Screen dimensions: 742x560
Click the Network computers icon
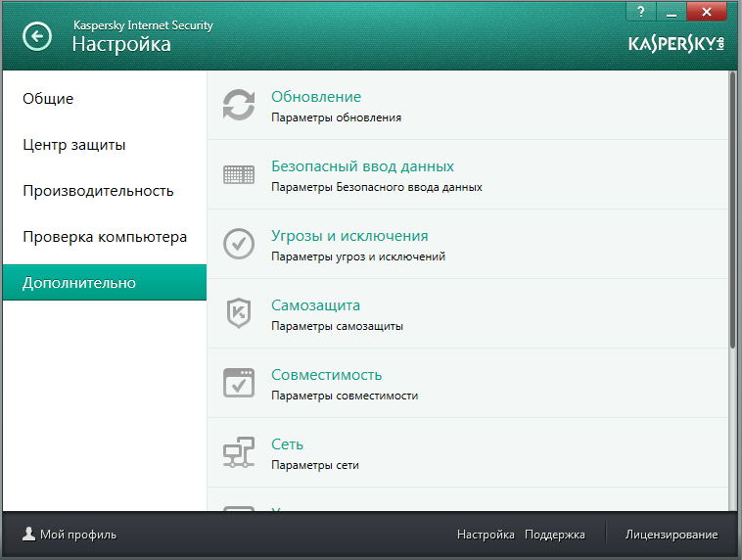[x=239, y=452]
